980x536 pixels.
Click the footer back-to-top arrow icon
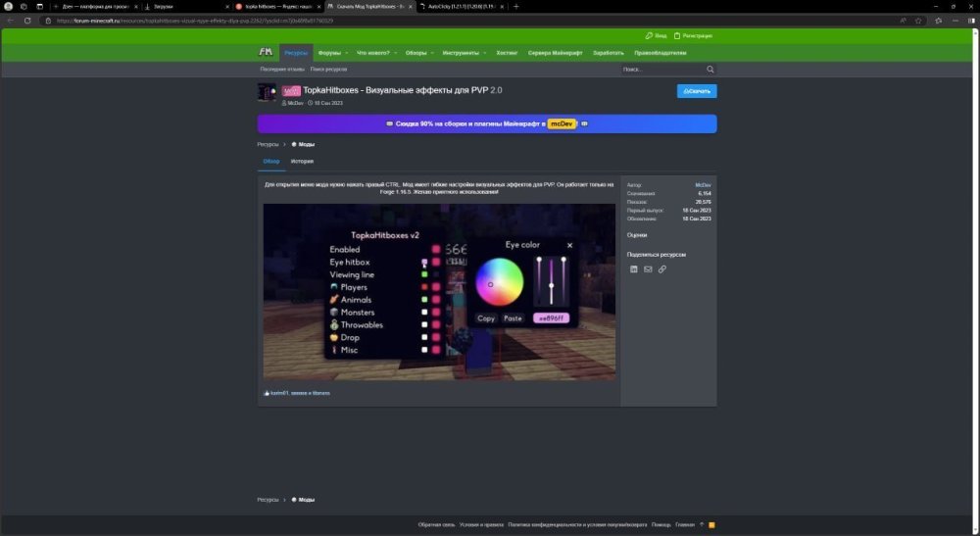pos(702,525)
